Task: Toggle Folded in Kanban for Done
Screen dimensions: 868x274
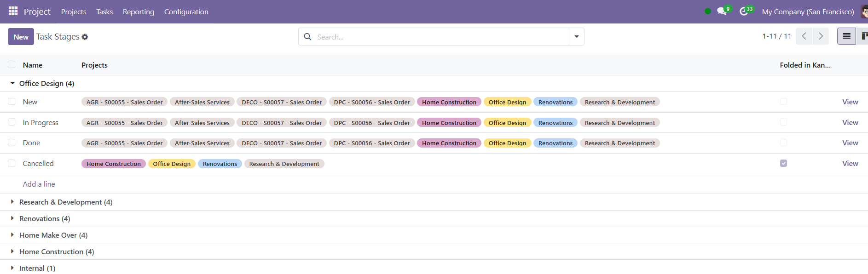Action: 783,143
